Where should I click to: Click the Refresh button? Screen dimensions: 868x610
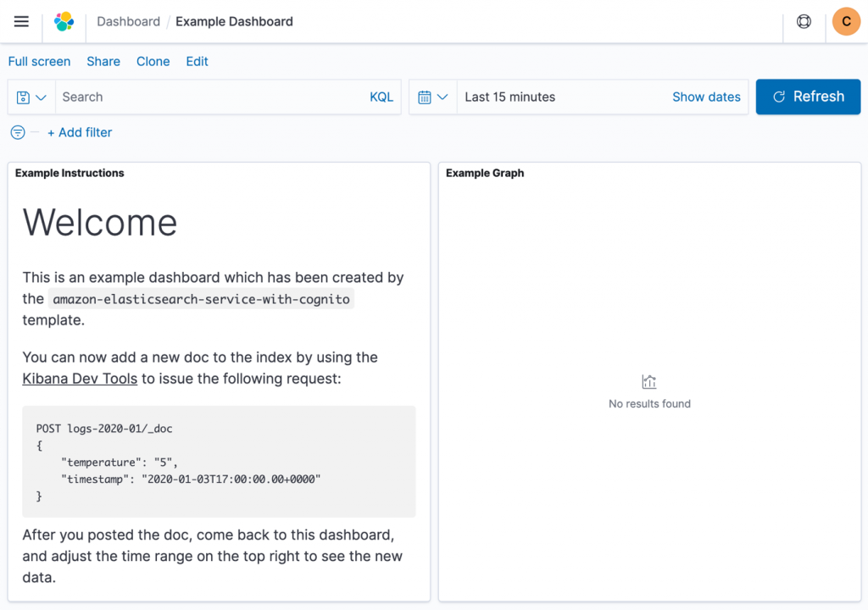pyautogui.click(x=807, y=97)
